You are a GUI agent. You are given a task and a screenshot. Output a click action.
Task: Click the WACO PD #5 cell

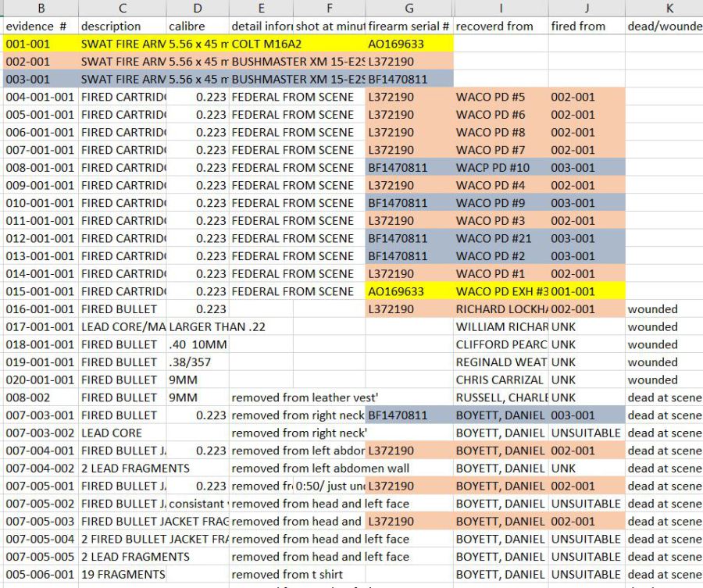(500, 97)
